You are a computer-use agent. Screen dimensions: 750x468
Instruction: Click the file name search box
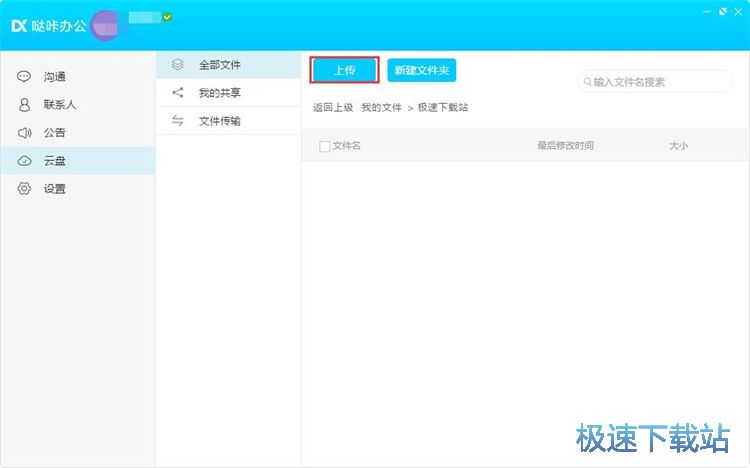pyautogui.click(x=660, y=82)
